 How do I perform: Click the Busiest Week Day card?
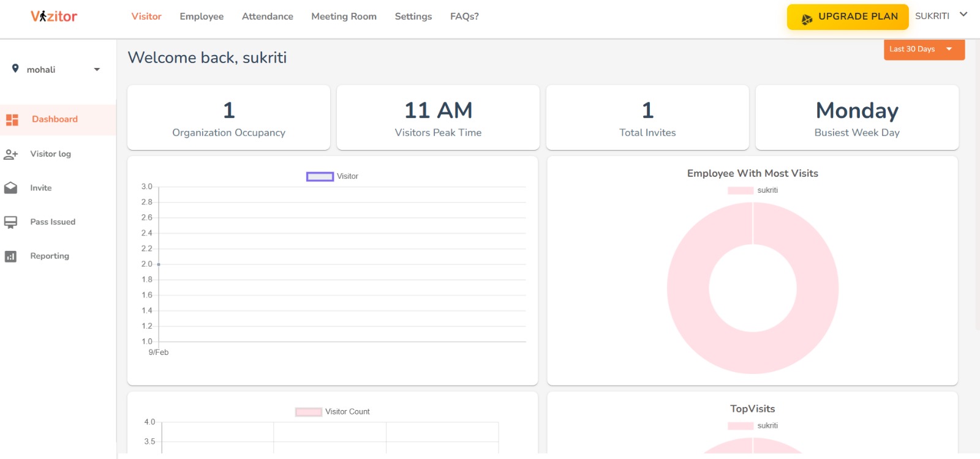click(x=857, y=118)
